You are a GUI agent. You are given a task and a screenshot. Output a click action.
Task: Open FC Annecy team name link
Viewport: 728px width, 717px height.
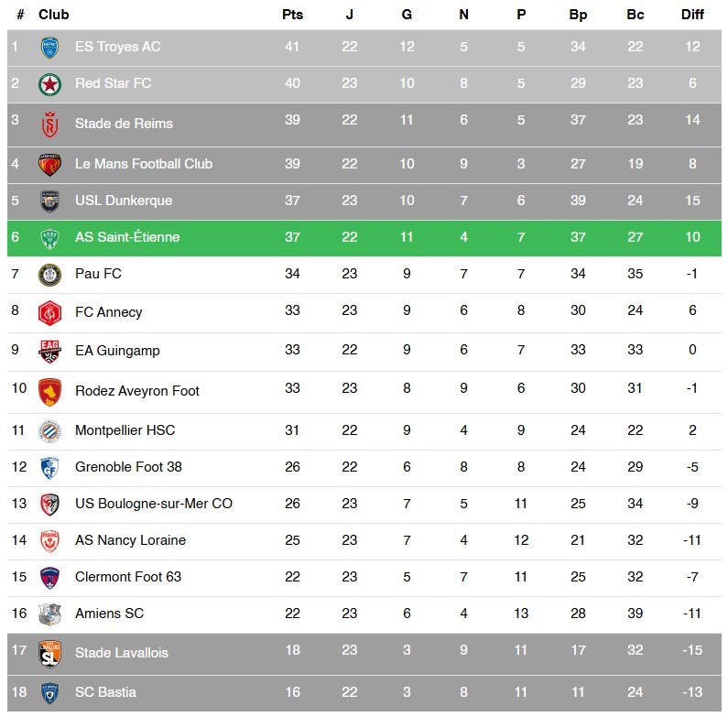109,312
